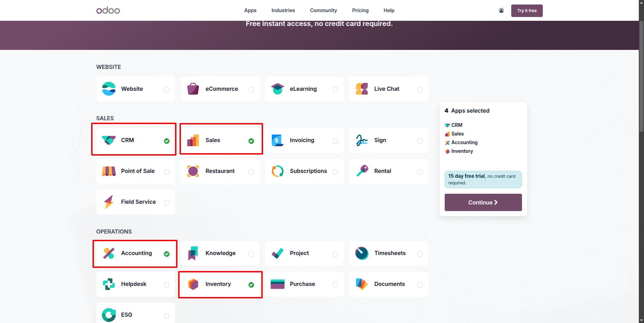Click the Continue button

click(483, 202)
